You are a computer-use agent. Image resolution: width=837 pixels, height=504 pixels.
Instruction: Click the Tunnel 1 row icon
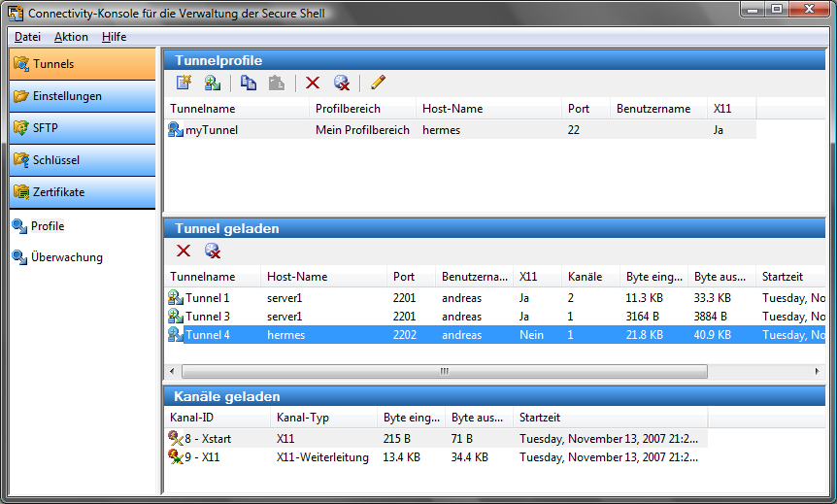176,297
